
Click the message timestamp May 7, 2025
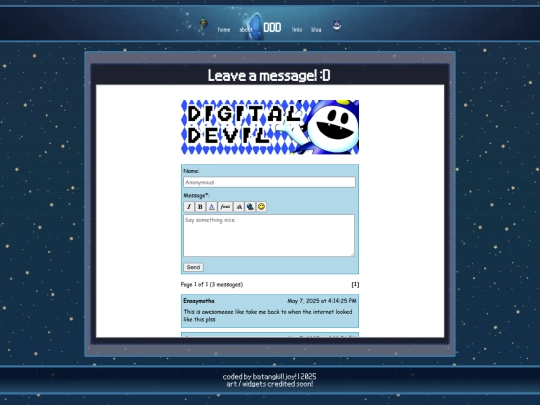point(322,301)
